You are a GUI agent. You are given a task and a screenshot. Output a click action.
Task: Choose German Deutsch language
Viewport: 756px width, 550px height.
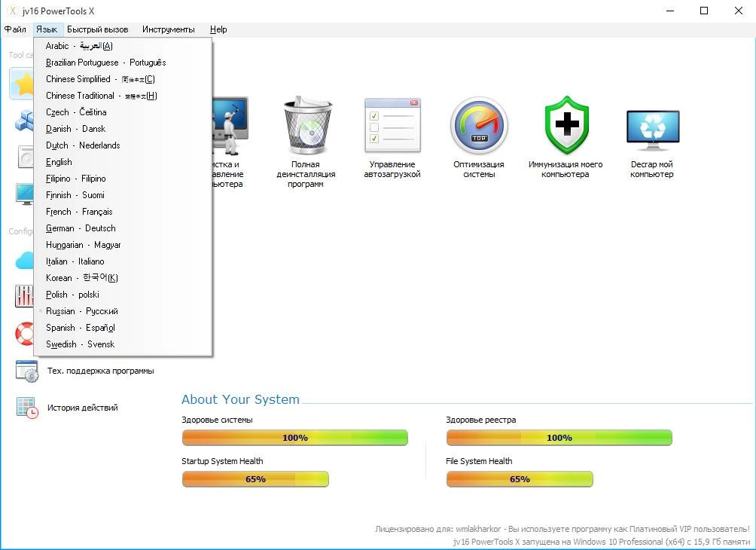point(123,228)
